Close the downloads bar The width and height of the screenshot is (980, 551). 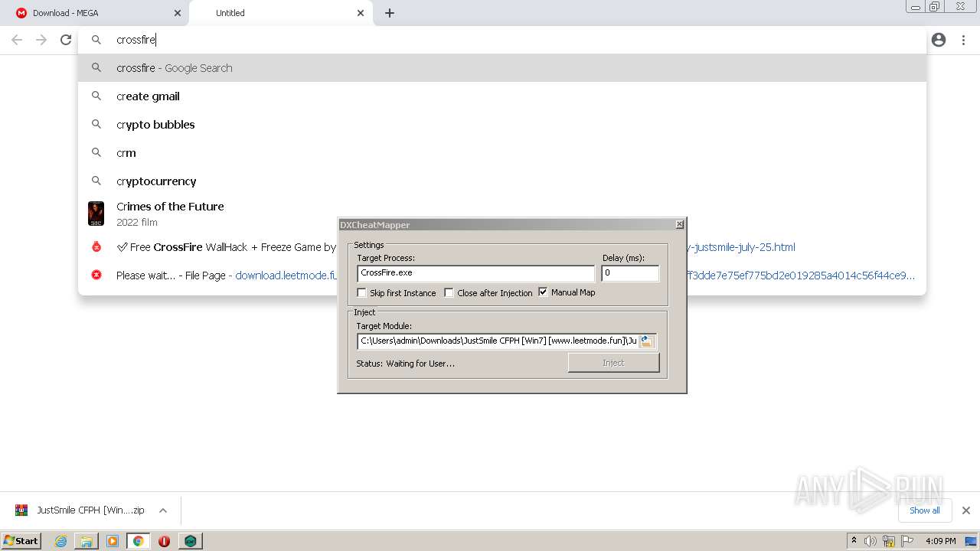point(965,510)
